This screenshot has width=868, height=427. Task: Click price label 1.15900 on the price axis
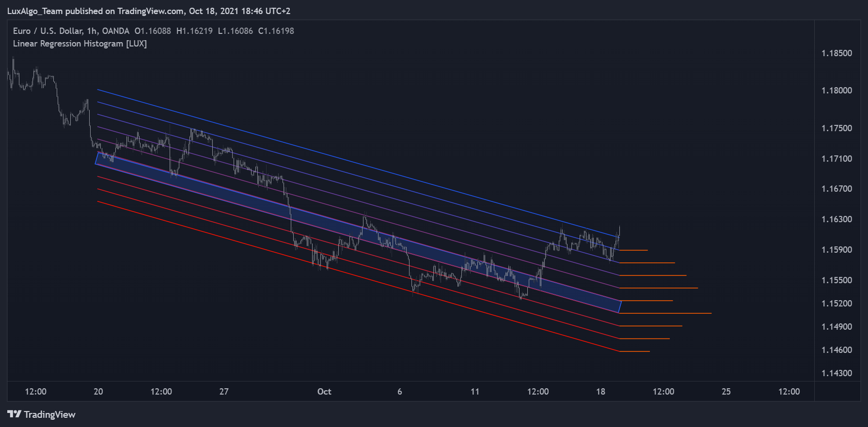[836, 250]
